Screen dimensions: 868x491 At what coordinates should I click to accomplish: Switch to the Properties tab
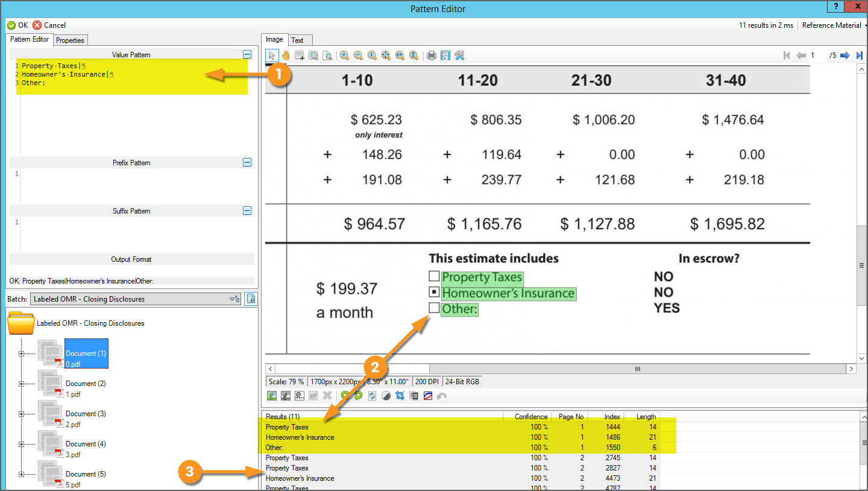tap(71, 40)
